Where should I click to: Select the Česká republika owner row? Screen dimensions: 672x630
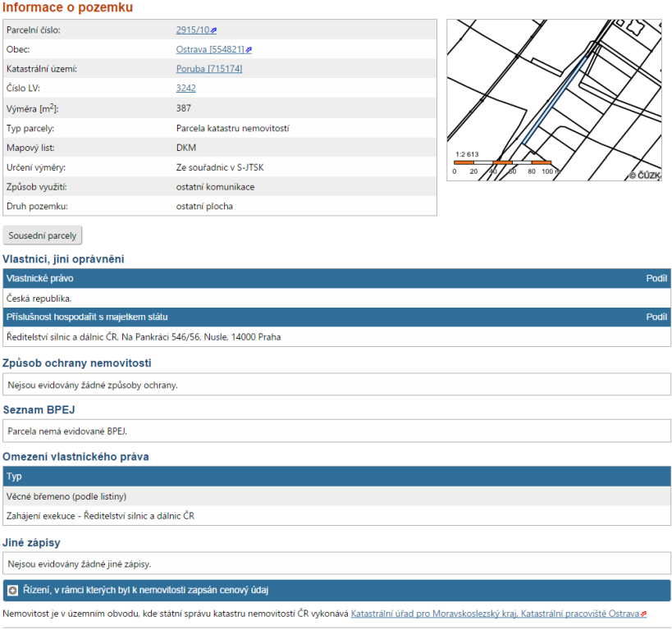(x=39, y=298)
